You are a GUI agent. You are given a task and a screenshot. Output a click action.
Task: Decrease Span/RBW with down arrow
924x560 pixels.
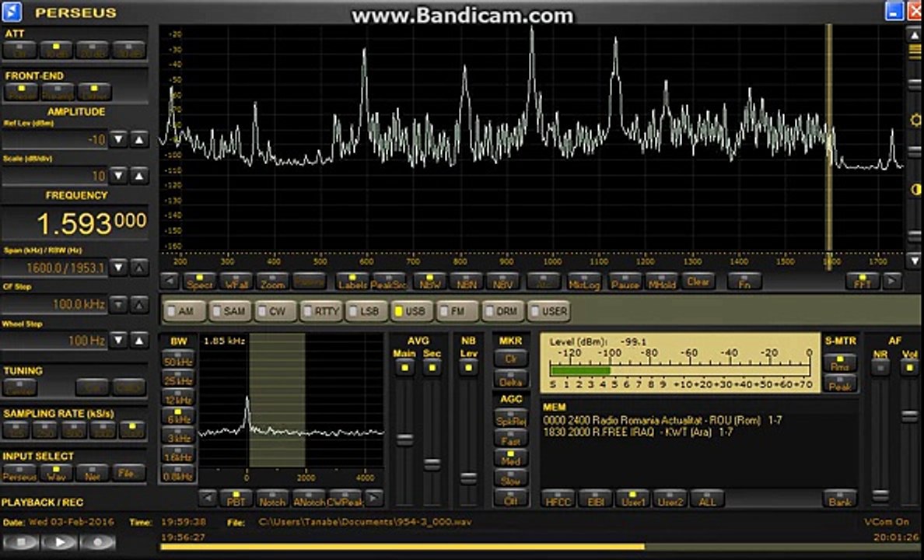click(x=118, y=268)
